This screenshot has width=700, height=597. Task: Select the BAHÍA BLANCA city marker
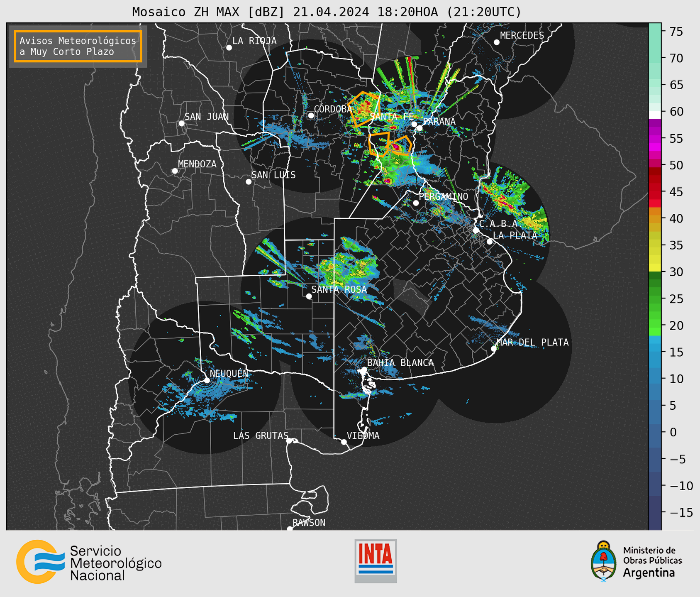(x=364, y=369)
